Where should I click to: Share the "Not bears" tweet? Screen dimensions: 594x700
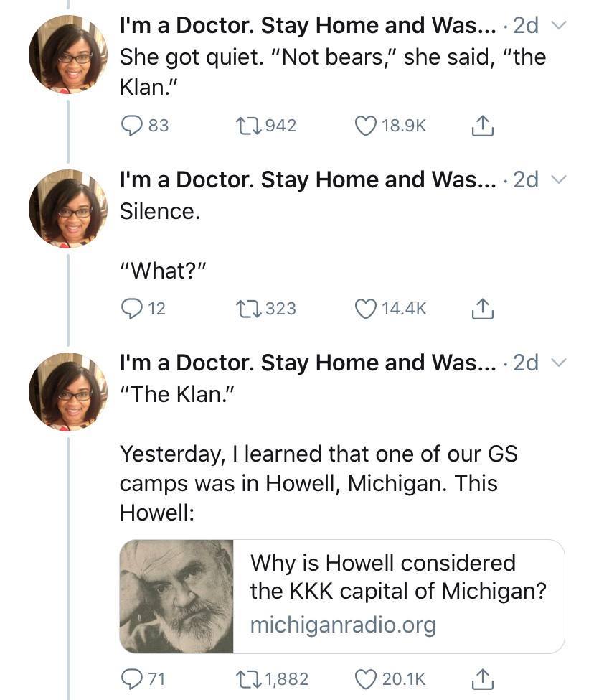[481, 125]
